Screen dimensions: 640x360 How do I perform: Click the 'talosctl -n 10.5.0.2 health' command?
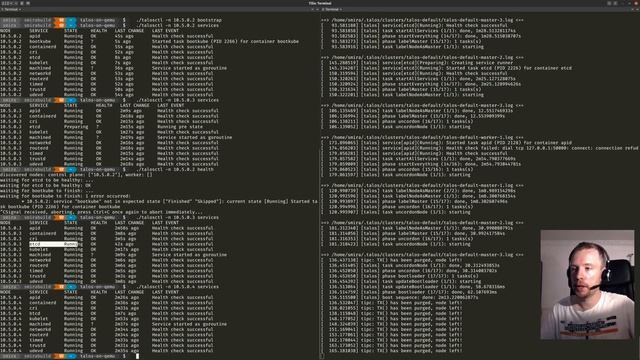coord(174,169)
